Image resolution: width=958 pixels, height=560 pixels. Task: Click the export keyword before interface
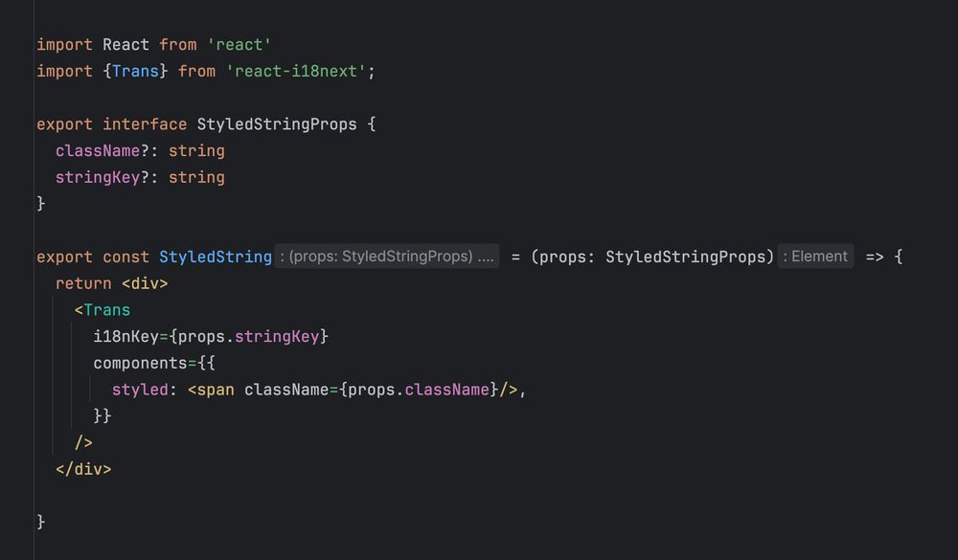[65, 124]
